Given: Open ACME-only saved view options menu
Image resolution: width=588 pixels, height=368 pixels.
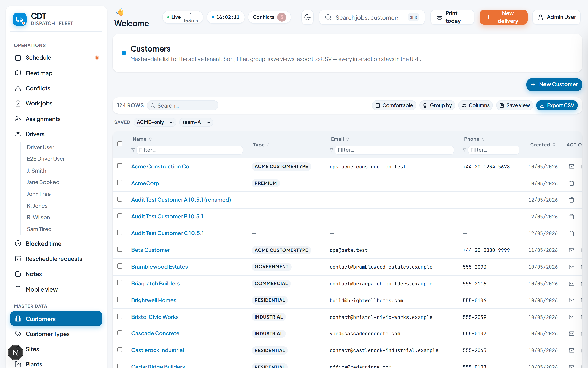Looking at the screenshot, I should tap(172, 122).
